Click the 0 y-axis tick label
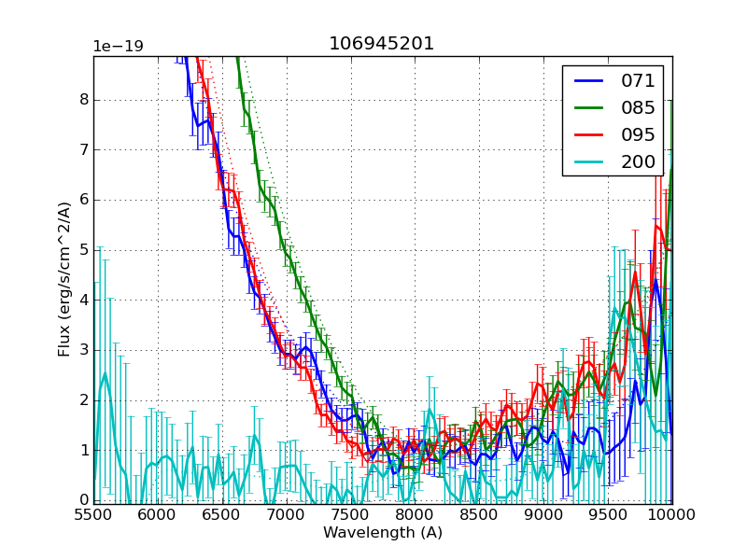 (82, 500)
